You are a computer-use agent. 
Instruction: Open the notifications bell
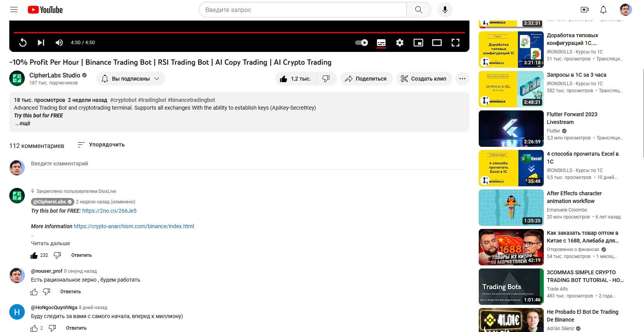(603, 10)
